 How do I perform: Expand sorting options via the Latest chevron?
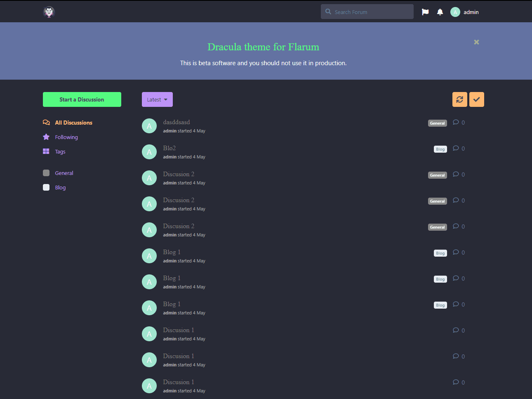pos(166,99)
